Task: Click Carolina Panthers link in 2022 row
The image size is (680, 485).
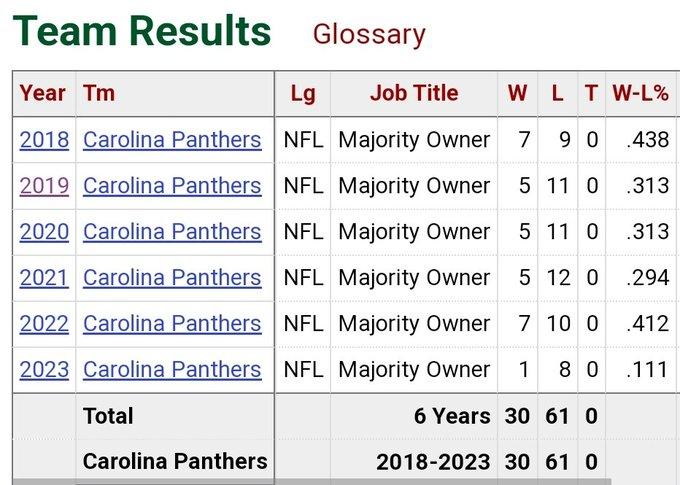Action: point(172,324)
